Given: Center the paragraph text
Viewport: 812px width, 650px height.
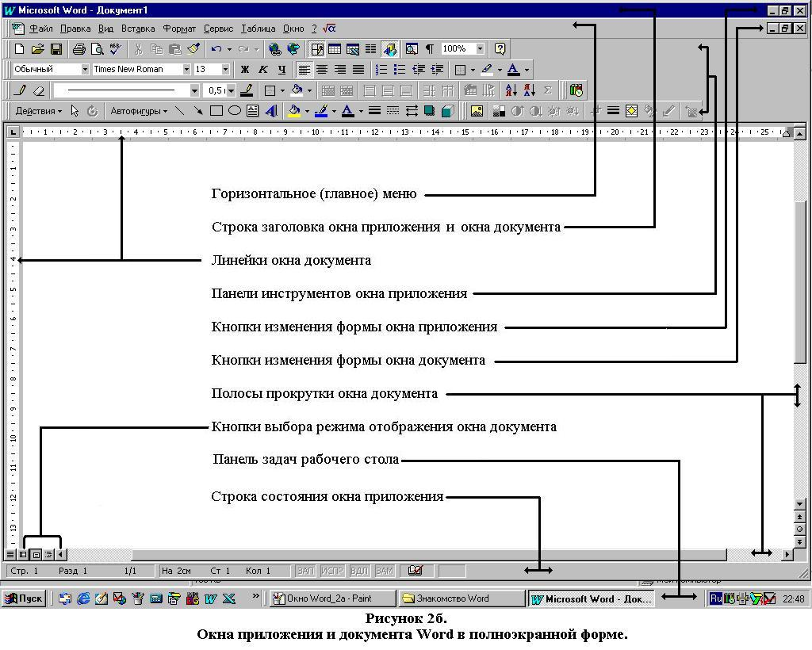Looking at the screenshot, I should (322, 69).
